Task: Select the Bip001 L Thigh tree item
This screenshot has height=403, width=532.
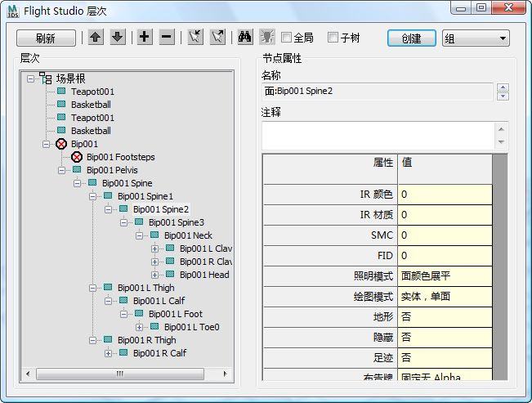Action: 146,288
